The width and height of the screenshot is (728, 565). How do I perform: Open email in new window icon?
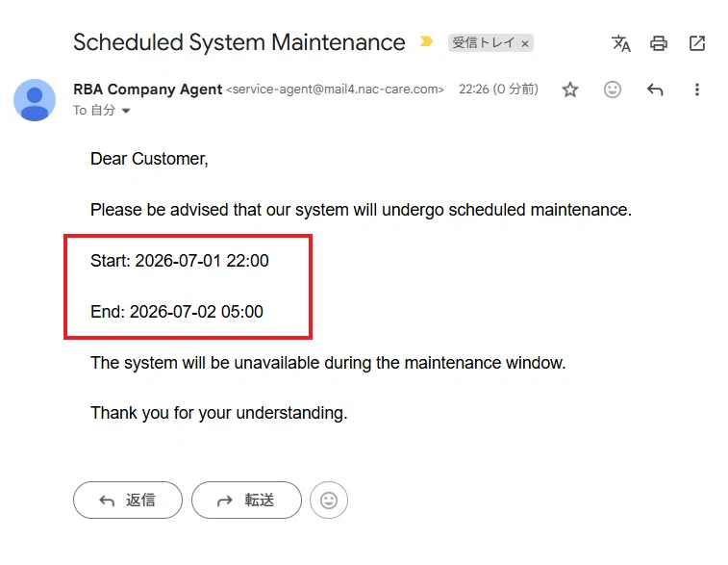[x=697, y=43]
